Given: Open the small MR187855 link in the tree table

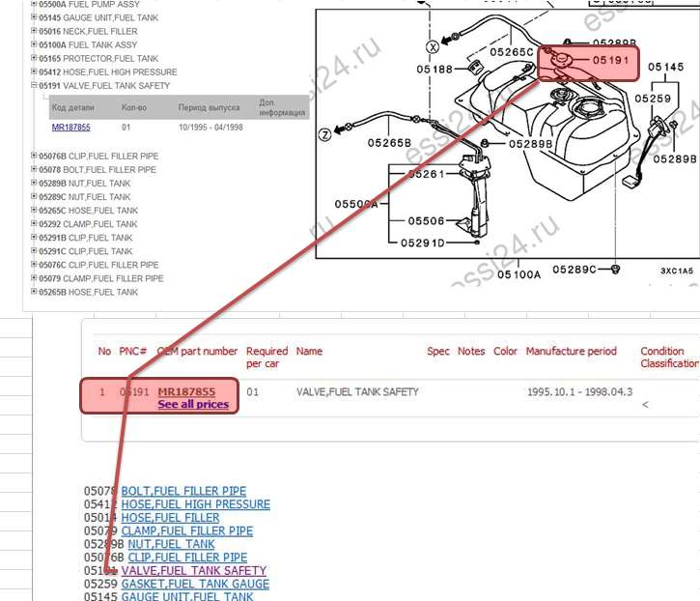Looking at the screenshot, I should 71,127.
